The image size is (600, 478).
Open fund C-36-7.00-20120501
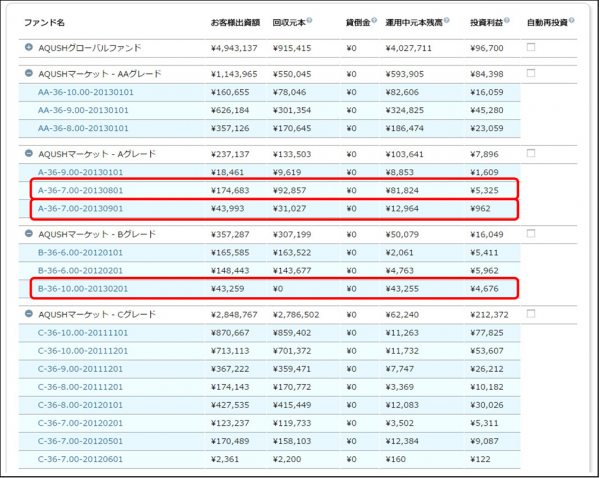pyautogui.click(x=80, y=441)
